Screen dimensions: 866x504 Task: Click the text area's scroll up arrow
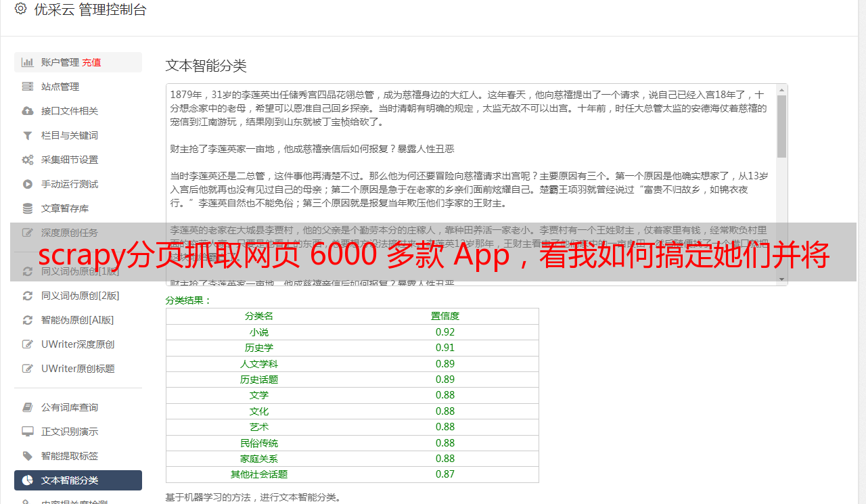[782, 90]
